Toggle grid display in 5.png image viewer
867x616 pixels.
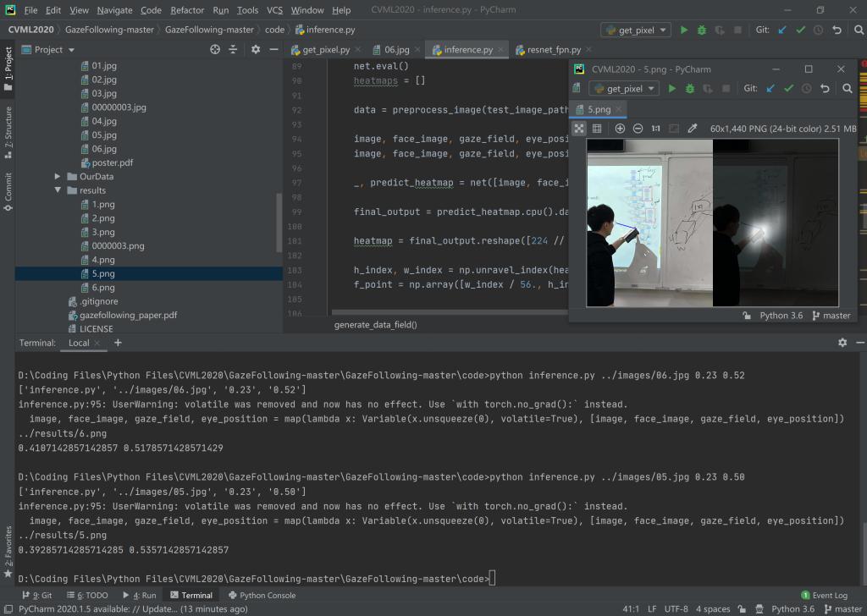coord(597,129)
